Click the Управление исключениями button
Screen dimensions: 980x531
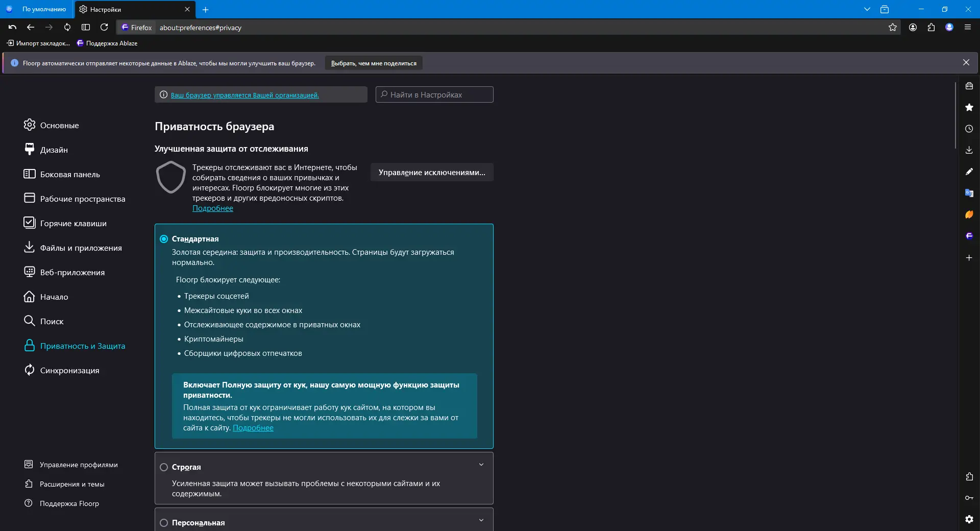click(432, 173)
